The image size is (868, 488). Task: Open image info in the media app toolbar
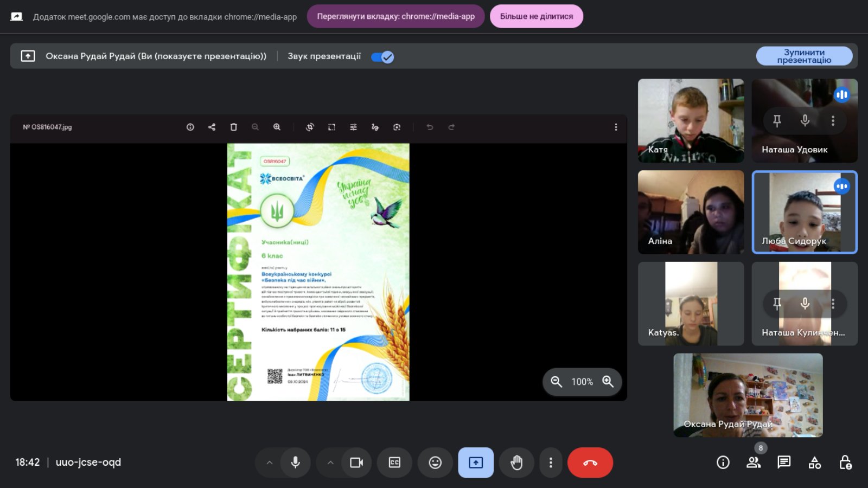point(190,127)
